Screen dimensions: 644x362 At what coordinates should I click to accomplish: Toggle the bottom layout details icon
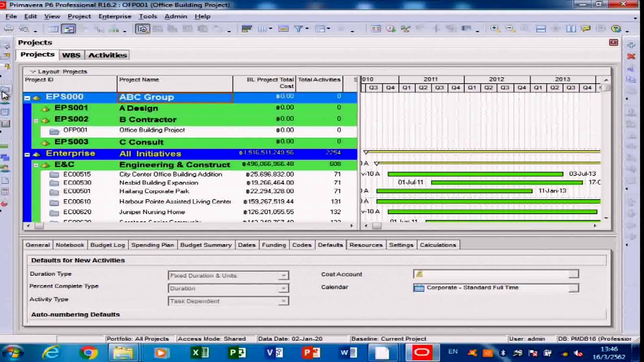(541, 29)
